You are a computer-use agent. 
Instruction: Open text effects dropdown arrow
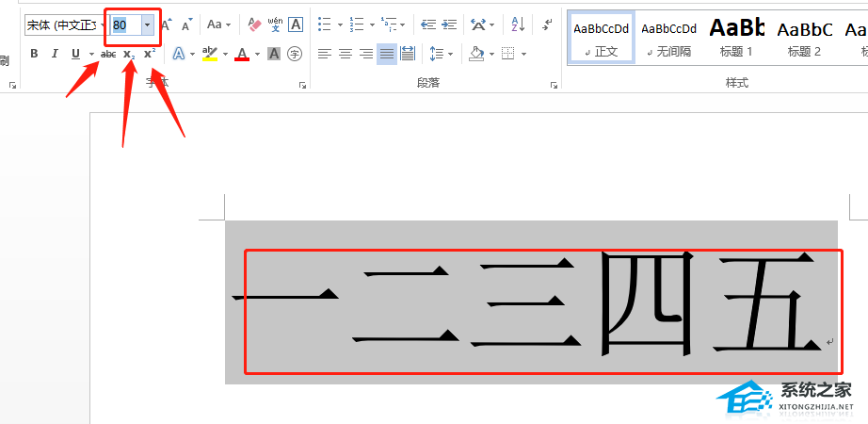point(192,54)
